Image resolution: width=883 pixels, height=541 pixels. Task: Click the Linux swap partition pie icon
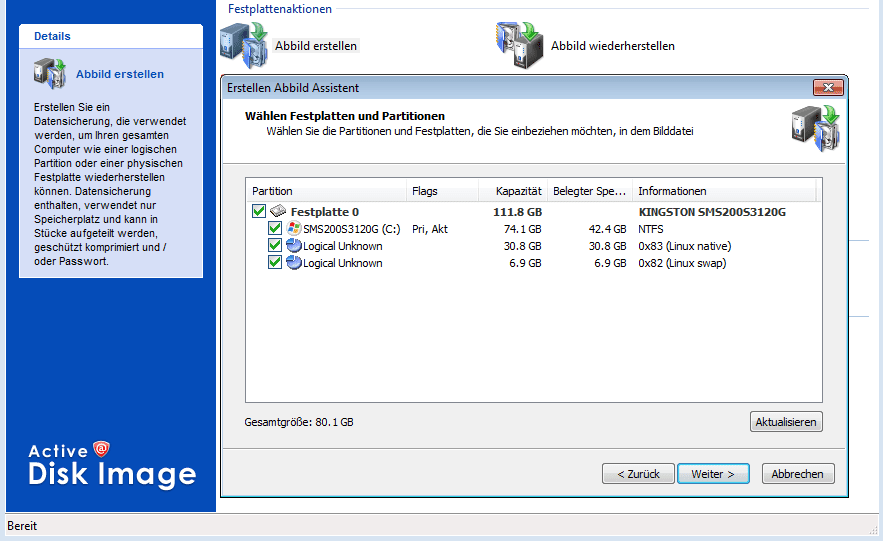[294, 262]
